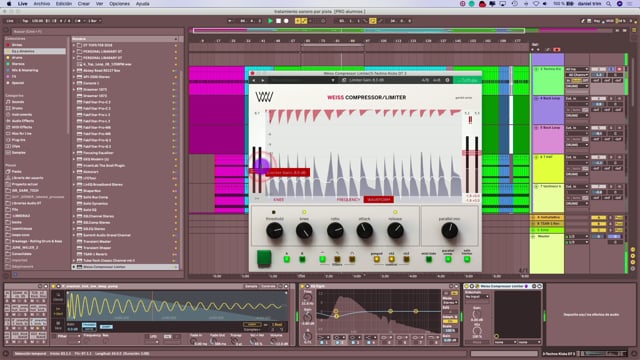640x360 pixels.
Task: Open the Live menu in the menu bar
Action: pos(22,4)
